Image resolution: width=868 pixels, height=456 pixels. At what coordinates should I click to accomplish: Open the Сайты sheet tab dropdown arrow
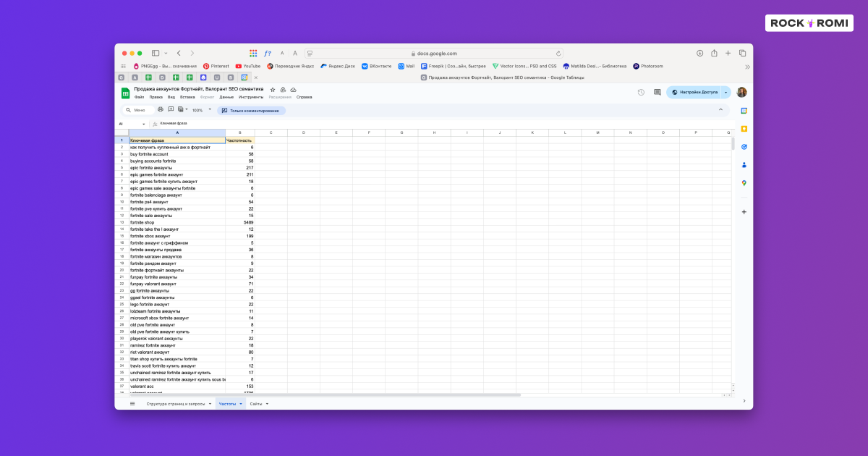tap(267, 403)
